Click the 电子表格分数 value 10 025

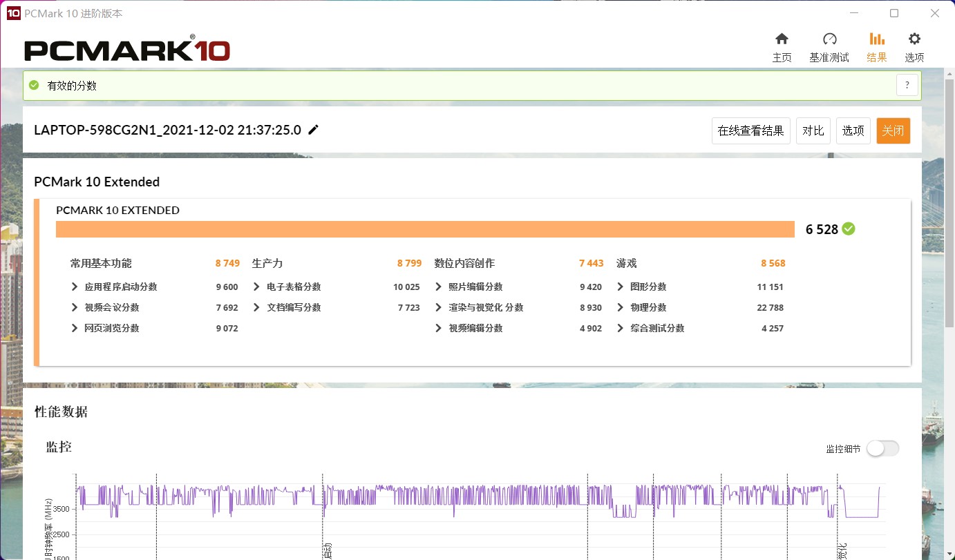(406, 287)
